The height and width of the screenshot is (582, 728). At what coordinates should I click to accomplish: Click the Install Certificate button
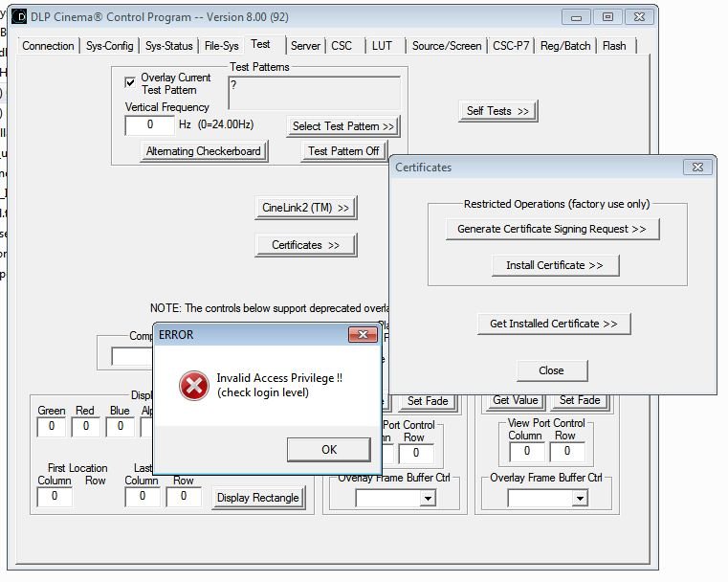click(547, 265)
